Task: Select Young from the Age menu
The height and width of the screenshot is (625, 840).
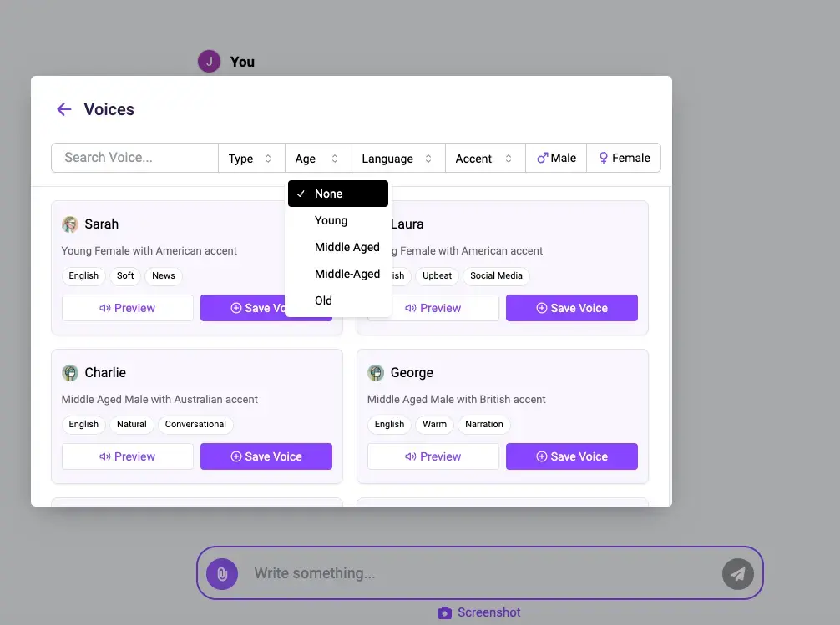Action: [331, 220]
